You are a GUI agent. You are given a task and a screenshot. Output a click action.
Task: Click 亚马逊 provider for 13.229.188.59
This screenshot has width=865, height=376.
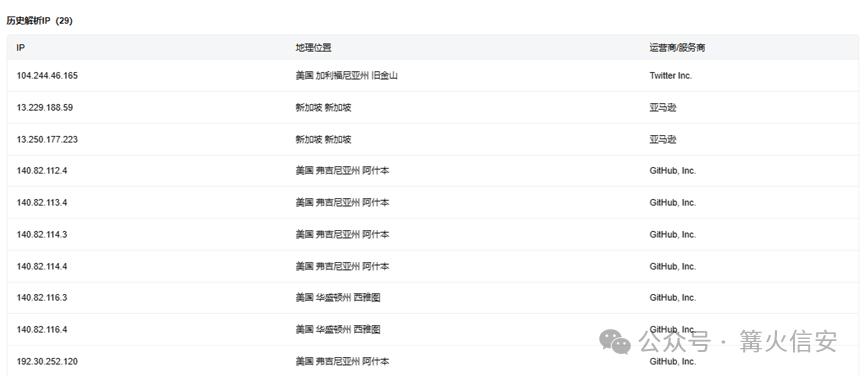(663, 108)
